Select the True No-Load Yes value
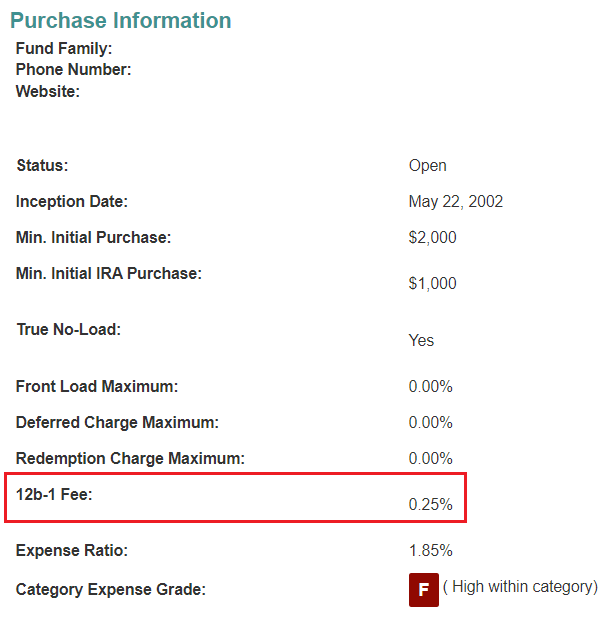This screenshot has height=619, width=601. click(421, 340)
